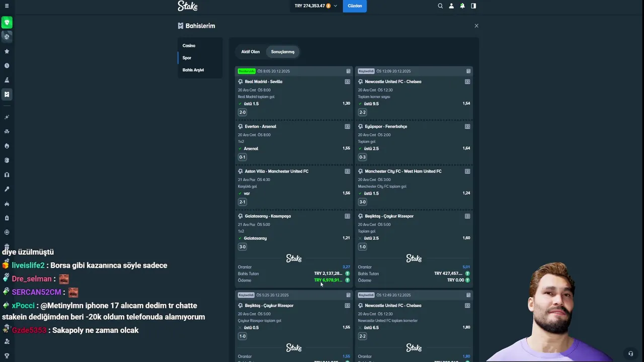The width and height of the screenshot is (644, 362).
Task: Show Aktif Olan bets
Action: pos(251,52)
